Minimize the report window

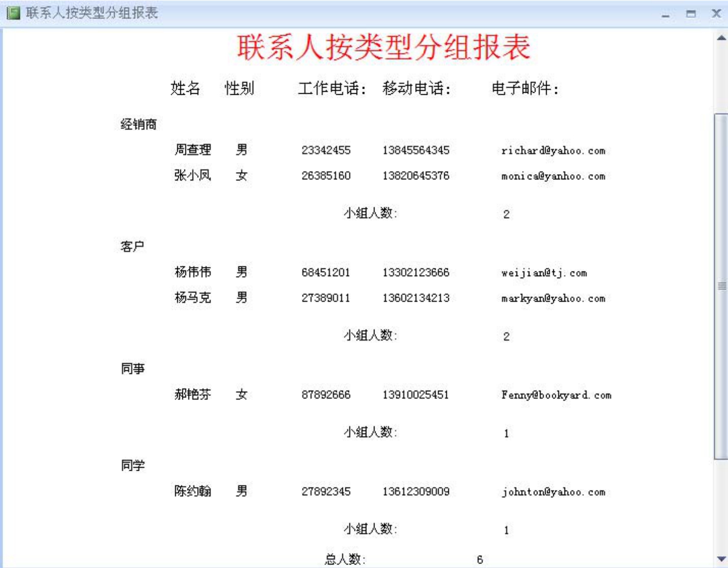[665, 14]
